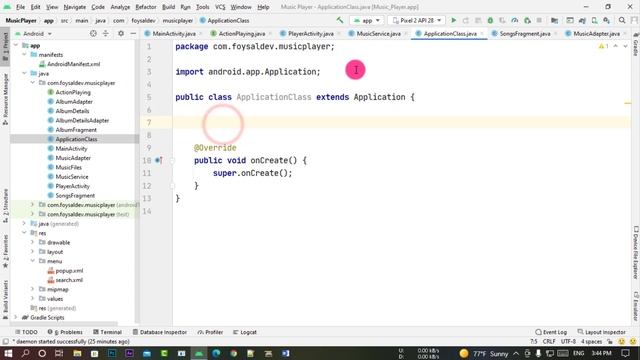This screenshot has height=360, width=640.
Task: Select MusicService class in project tree
Action: tap(72, 177)
